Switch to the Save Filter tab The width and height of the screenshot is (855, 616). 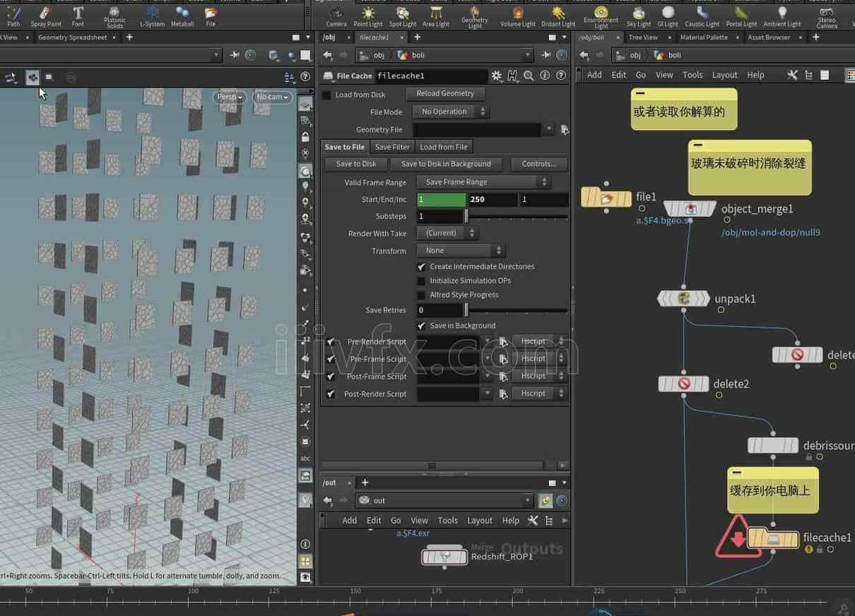[392, 147]
